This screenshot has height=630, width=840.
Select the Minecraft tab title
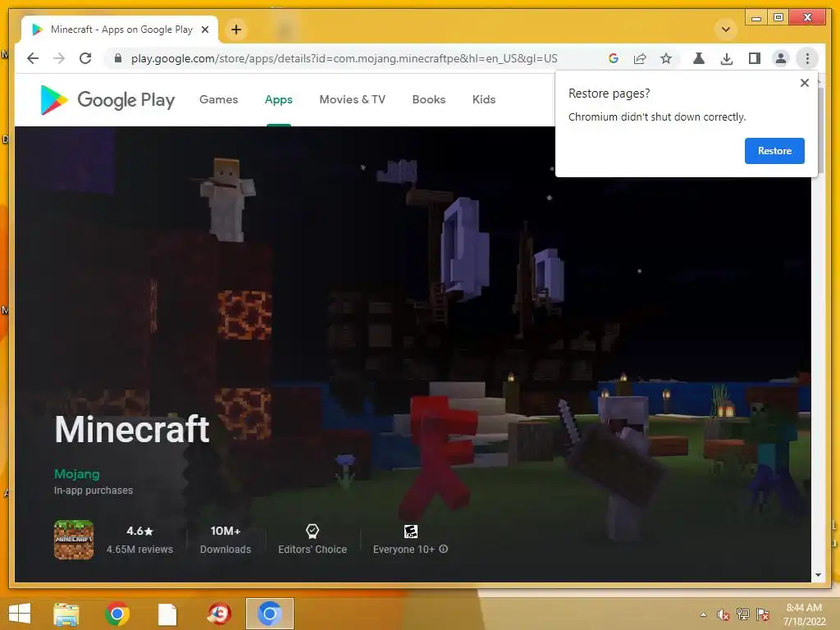[121, 30]
